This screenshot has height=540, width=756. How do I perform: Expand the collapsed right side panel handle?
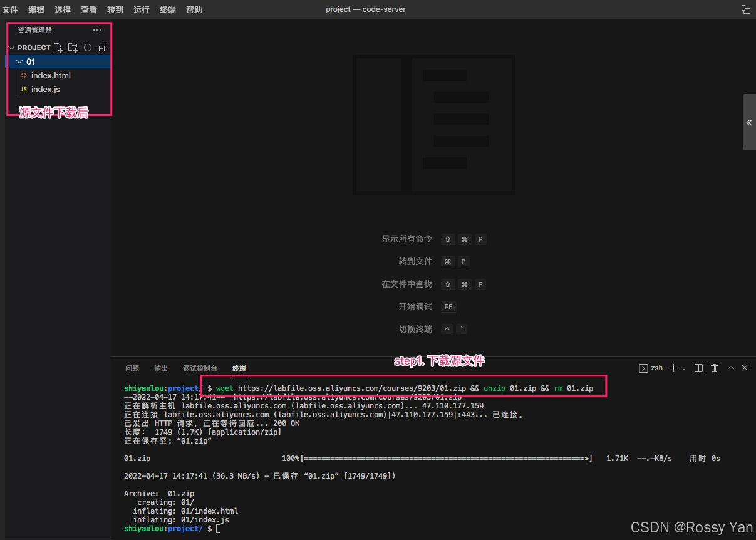[749, 123]
